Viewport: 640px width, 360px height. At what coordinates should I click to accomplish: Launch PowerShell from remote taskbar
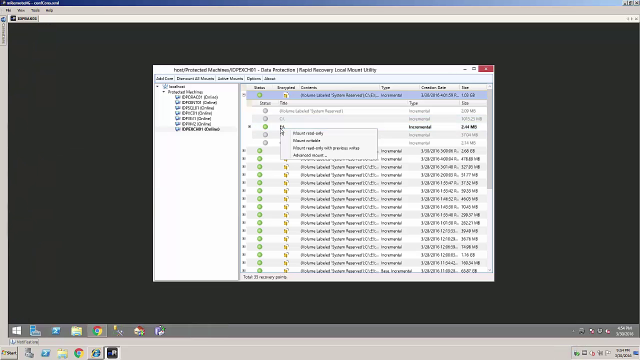(56, 331)
